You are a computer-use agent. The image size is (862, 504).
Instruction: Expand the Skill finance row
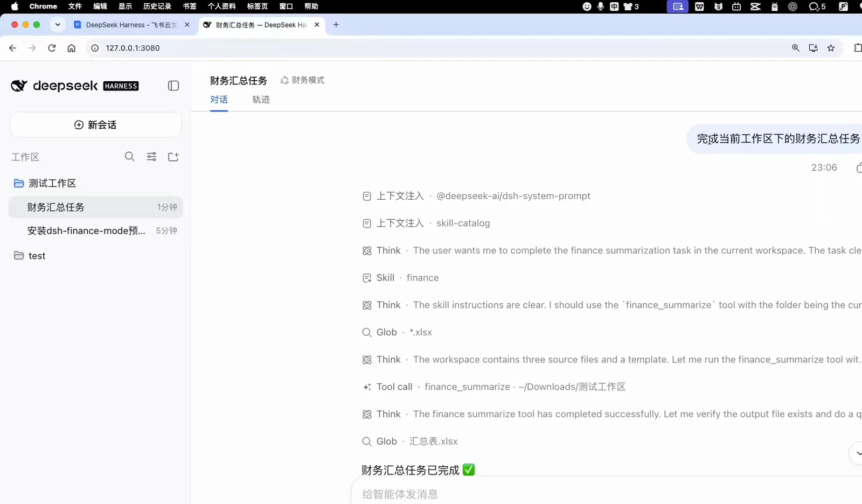pyautogui.click(x=401, y=278)
